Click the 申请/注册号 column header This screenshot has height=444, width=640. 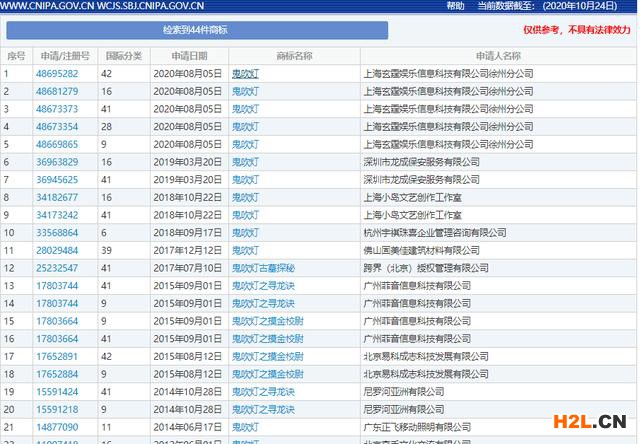65,56
